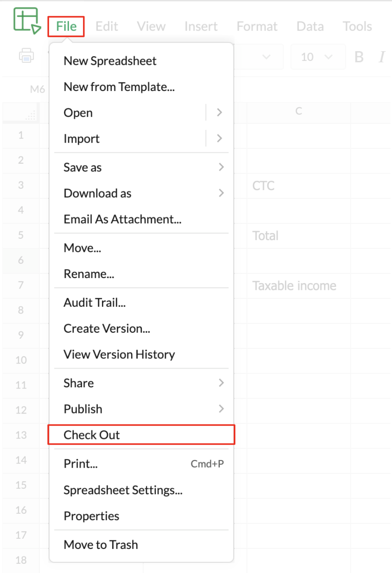
Task: Toggle italic formatting button
Action: click(382, 57)
